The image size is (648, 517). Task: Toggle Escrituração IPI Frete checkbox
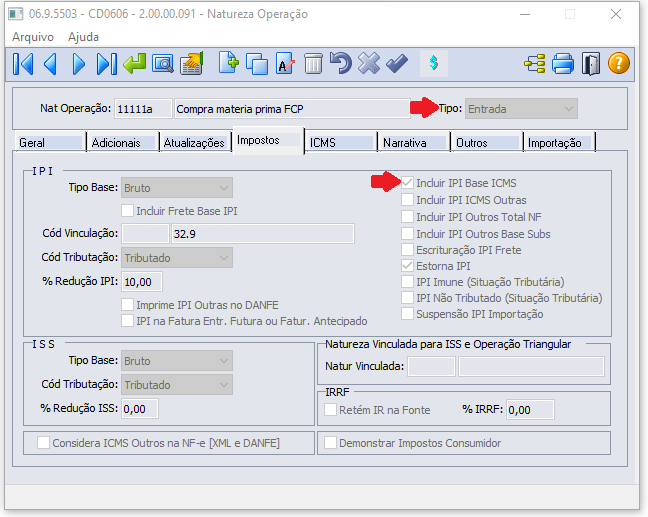pos(407,250)
